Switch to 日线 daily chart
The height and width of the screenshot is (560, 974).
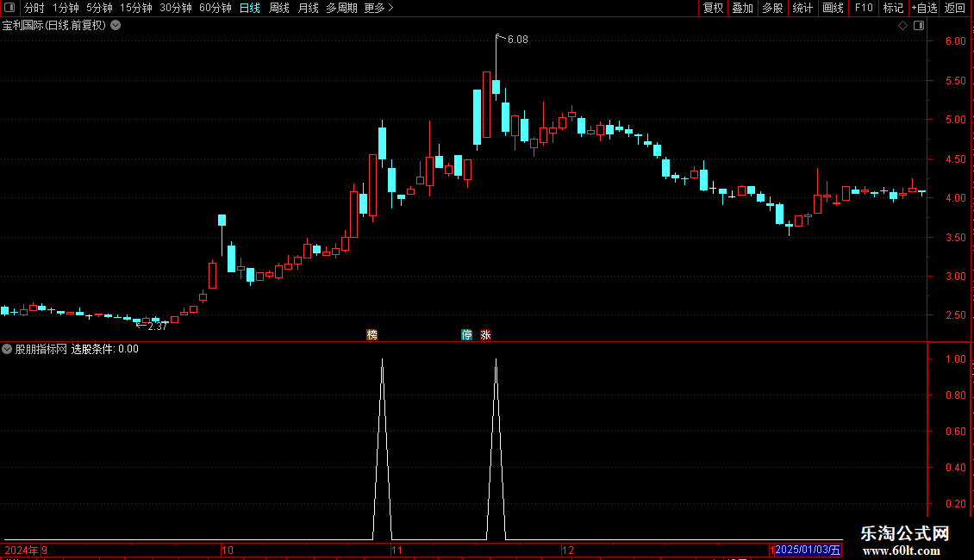tap(250, 8)
